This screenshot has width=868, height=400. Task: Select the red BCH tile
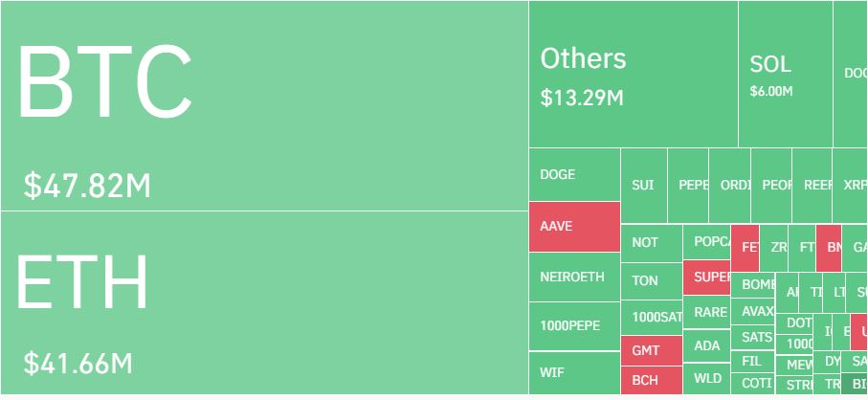652,381
